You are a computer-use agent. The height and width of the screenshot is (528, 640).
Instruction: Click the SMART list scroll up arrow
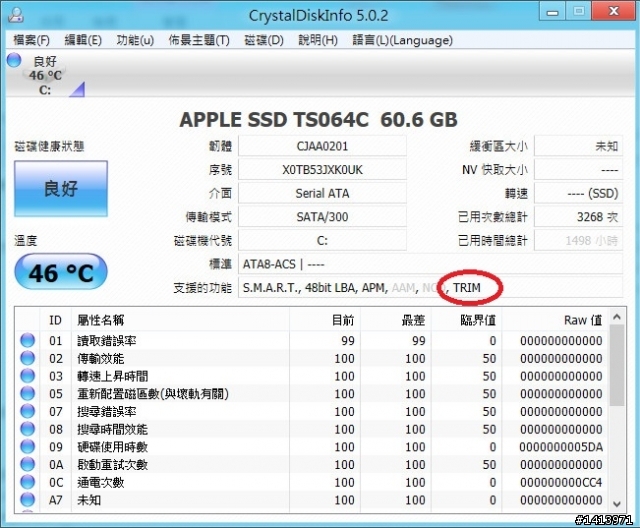click(x=617, y=317)
